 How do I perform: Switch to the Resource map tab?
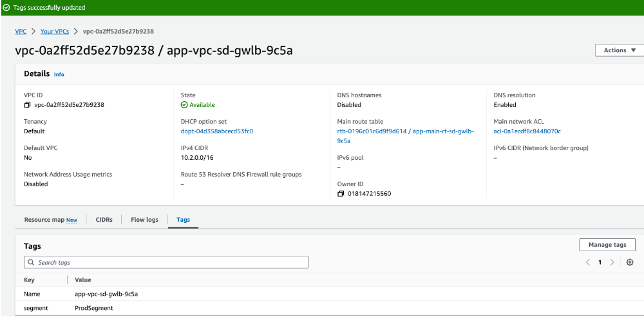[x=50, y=220]
